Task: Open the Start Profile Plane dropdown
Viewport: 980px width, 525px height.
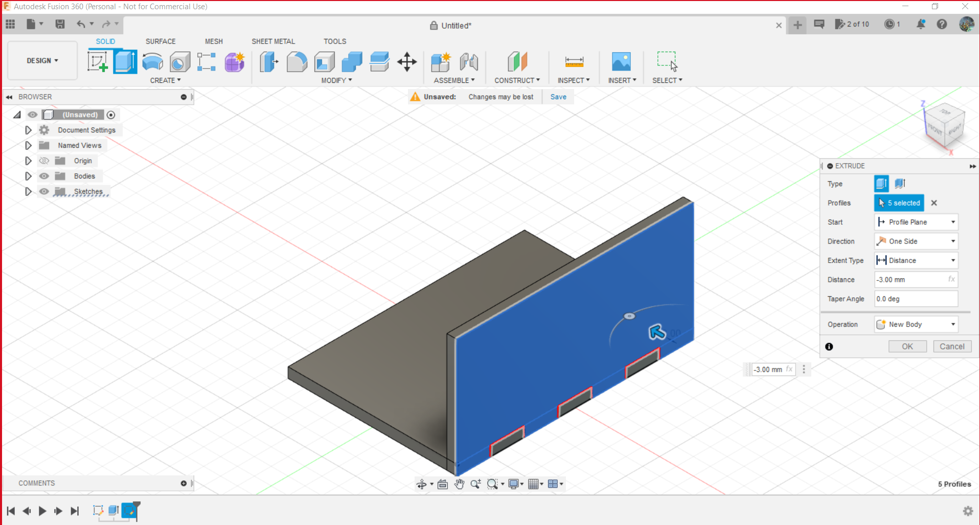Action: (x=916, y=222)
